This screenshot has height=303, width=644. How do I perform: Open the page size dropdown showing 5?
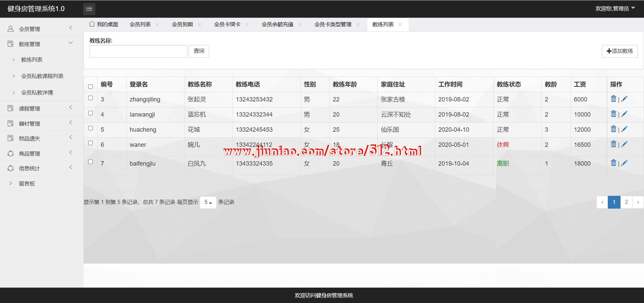pyautogui.click(x=208, y=202)
